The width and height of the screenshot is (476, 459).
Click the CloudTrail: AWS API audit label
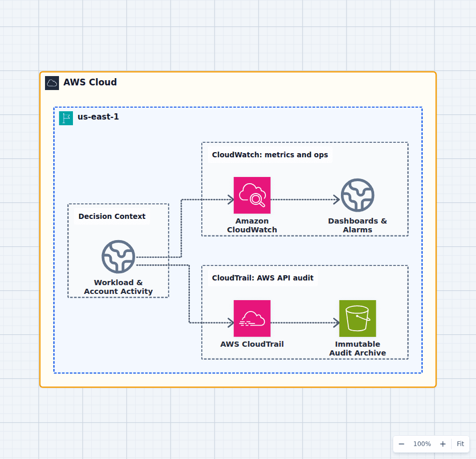pyautogui.click(x=263, y=278)
